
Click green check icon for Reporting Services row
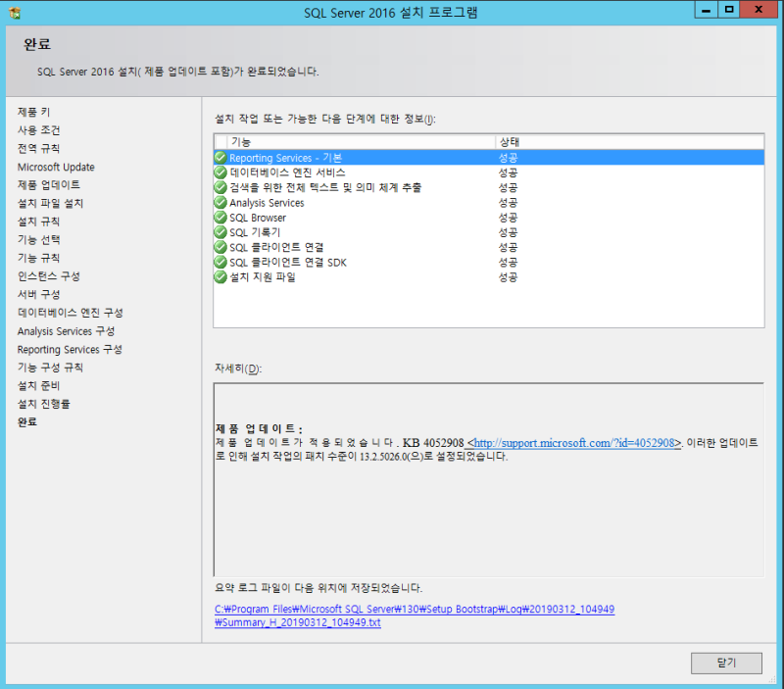tap(220, 158)
